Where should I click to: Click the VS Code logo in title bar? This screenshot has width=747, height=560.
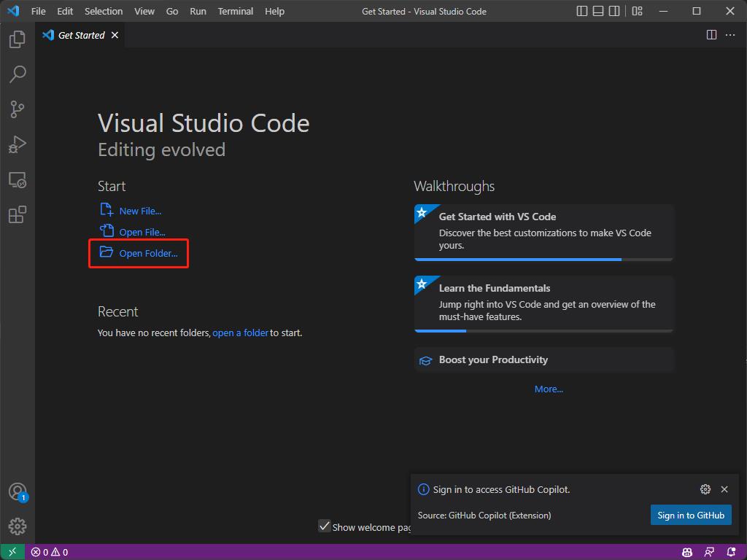click(x=13, y=10)
